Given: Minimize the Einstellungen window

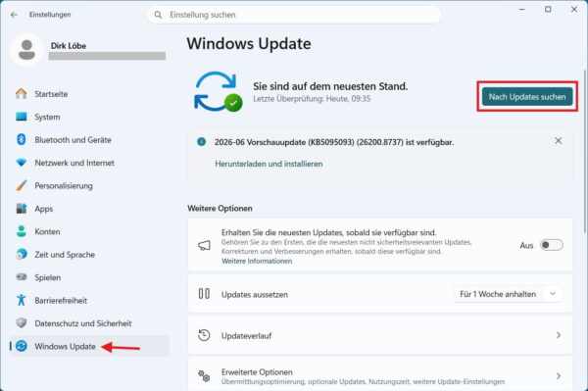Looking at the screenshot, I should coord(521,10).
